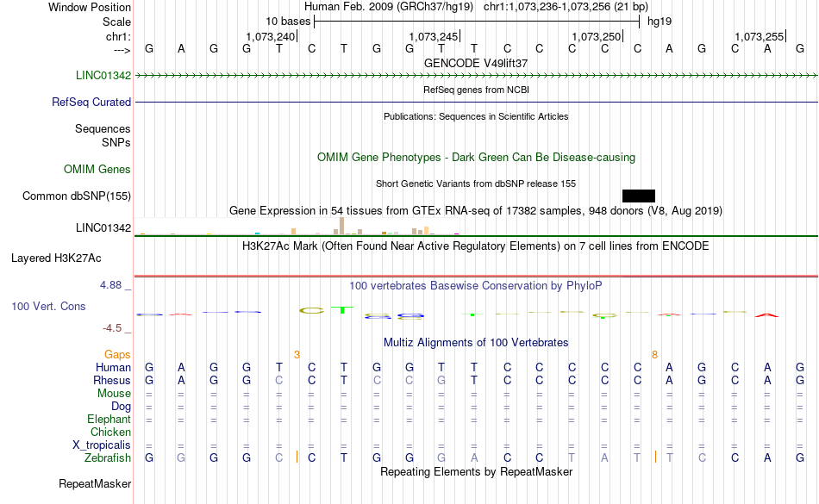819x504 pixels.
Task: Click the orange gap count 3
Action: pyautogui.click(x=297, y=355)
